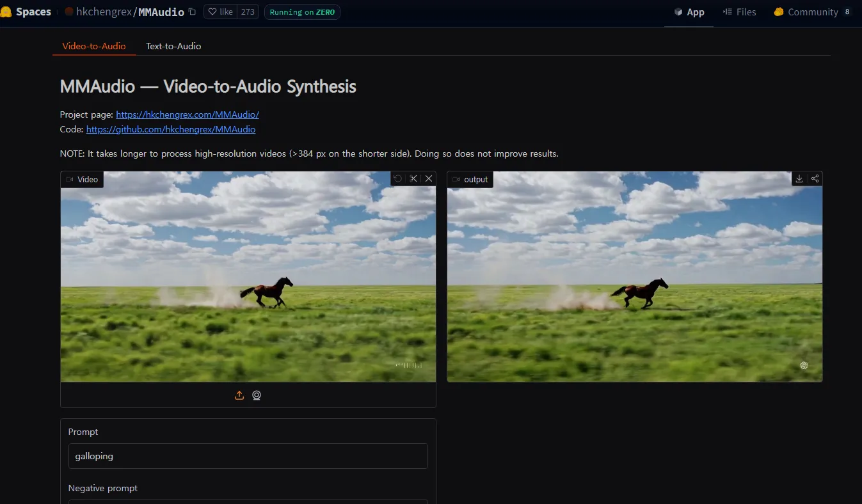Open the Files tab
The width and height of the screenshot is (862, 504).
click(739, 12)
